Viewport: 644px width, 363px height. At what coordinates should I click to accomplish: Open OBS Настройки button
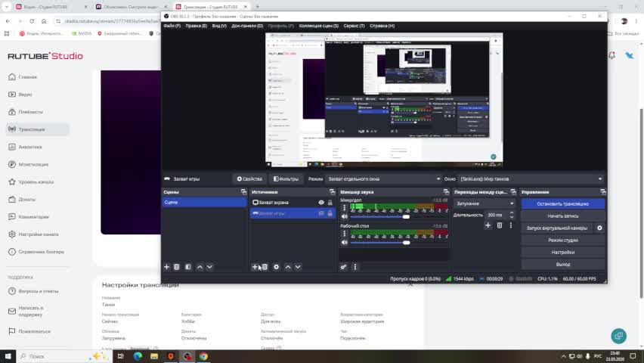tap(562, 252)
